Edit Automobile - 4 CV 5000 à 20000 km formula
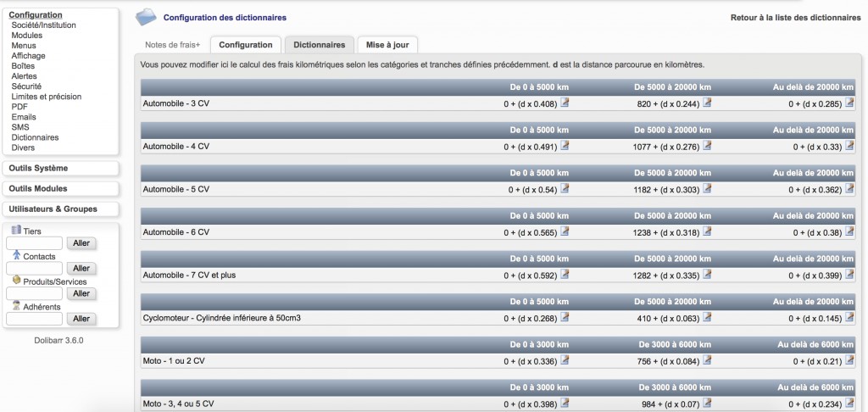Image resolution: width=868 pixels, height=412 pixels. (707, 146)
